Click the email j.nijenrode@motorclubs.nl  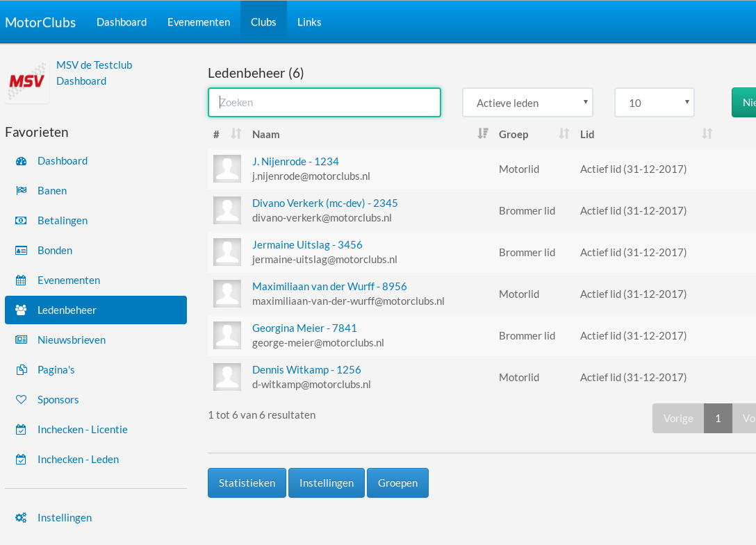[311, 176]
